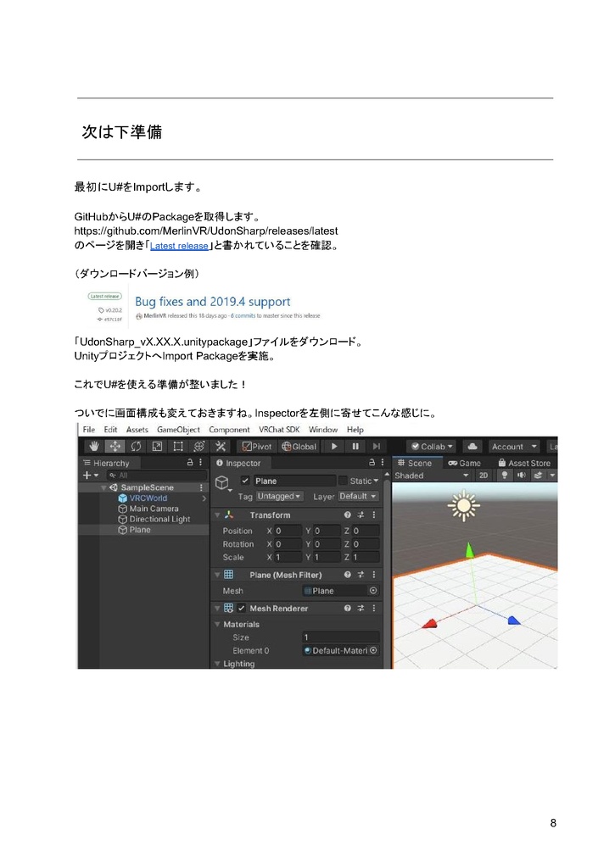Image resolution: width=615 pixels, height=868 pixels.
Task: Open the Layer Default dropdown
Action: [358, 496]
